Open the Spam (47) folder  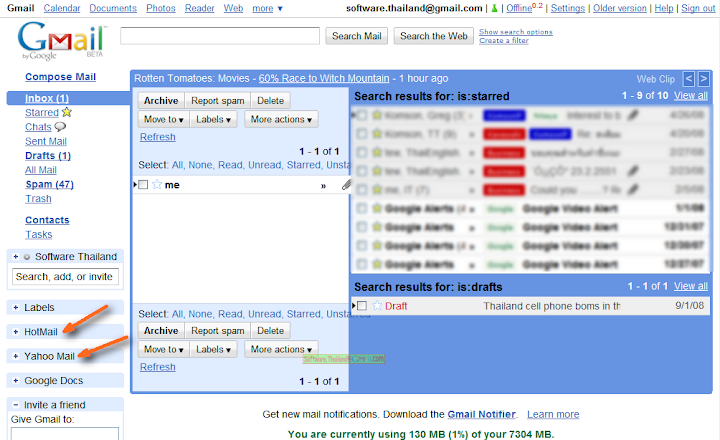pos(49,184)
